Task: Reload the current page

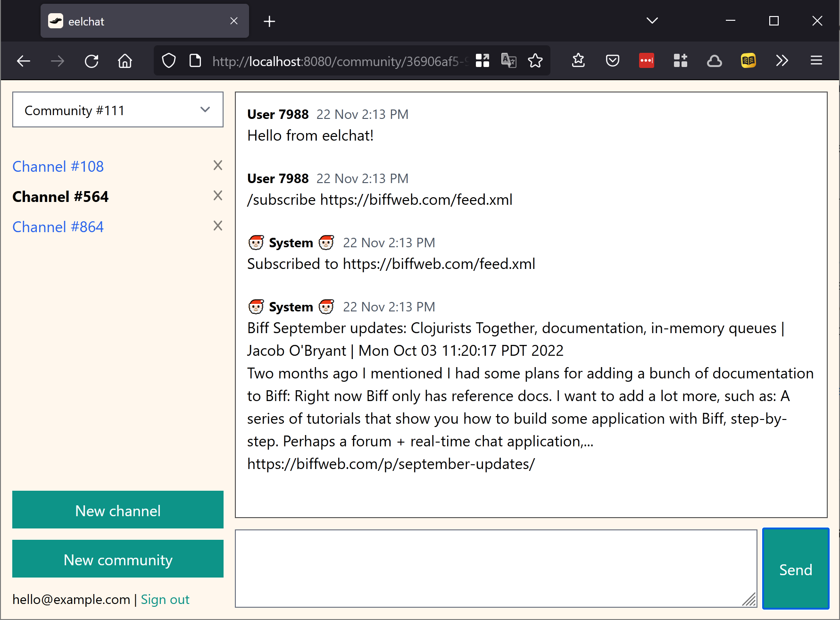Action: pyautogui.click(x=91, y=61)
